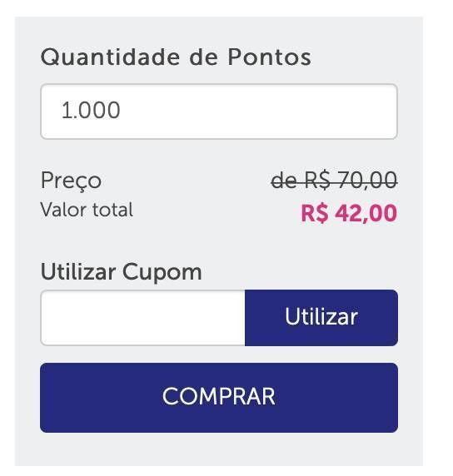Click the "Preço" label
This screenshot has height=476, width=453.
click(x=71, y=181)
